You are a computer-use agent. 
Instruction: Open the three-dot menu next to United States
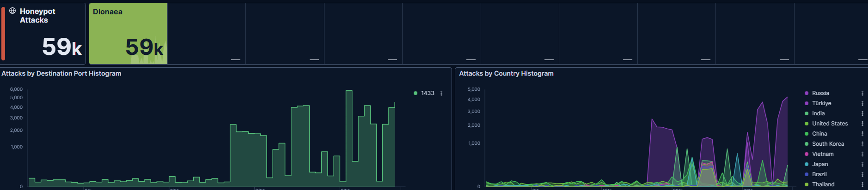tap(862, 124)
